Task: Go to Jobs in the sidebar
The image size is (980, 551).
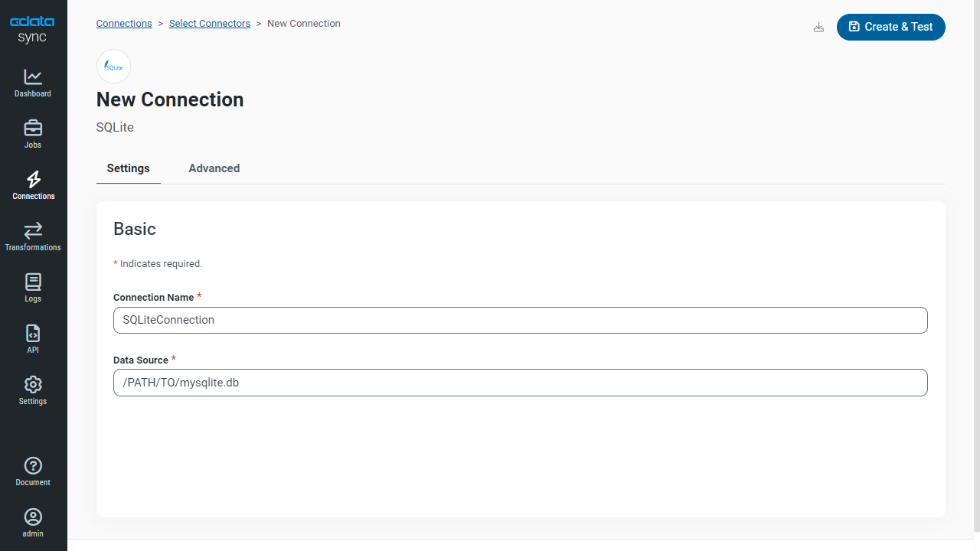Action: (x=33, y=135)
